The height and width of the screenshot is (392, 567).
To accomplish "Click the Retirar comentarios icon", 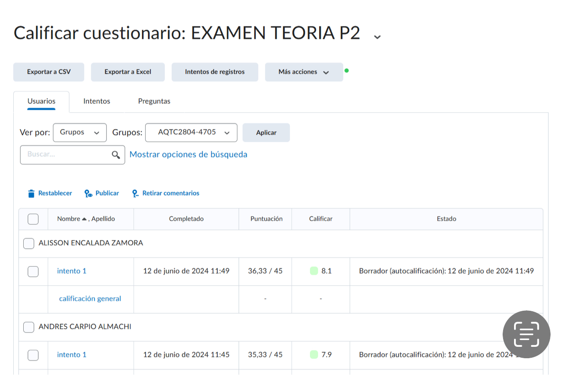I will tap(135, 193).
